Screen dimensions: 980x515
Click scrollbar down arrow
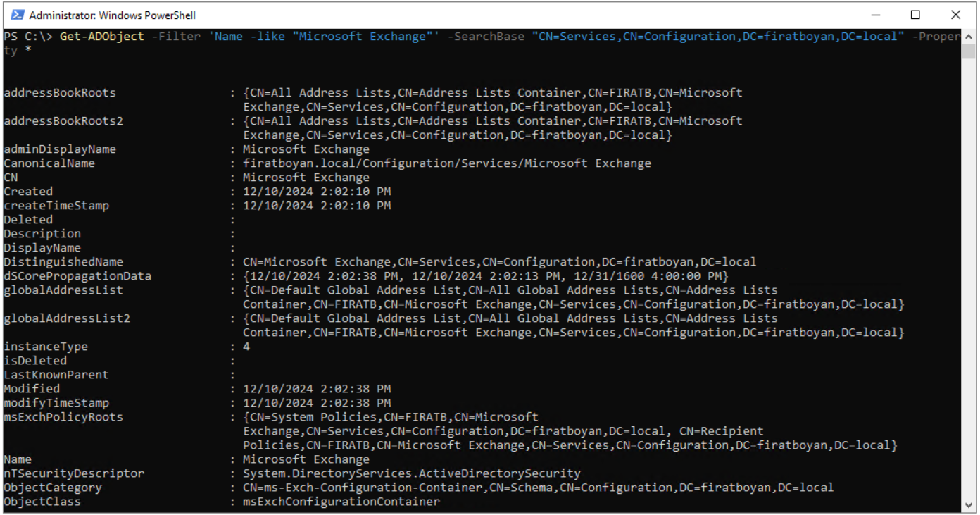(x=969, y=504)
